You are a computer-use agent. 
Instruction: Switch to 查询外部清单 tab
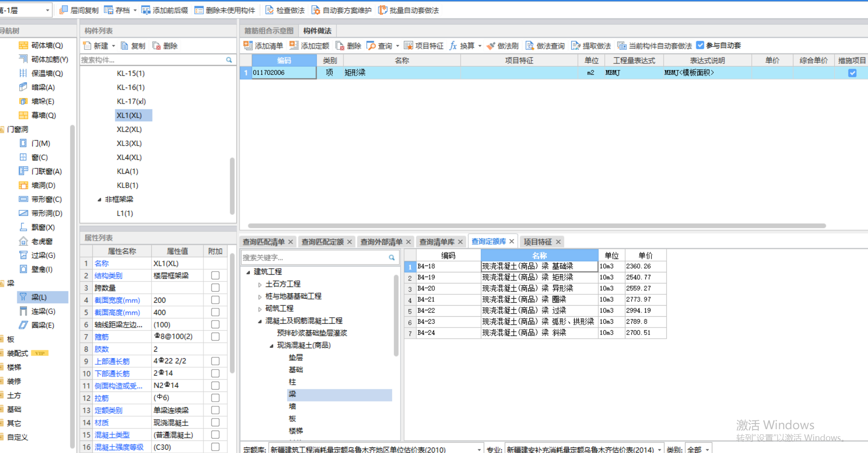(x=381, y=242)
